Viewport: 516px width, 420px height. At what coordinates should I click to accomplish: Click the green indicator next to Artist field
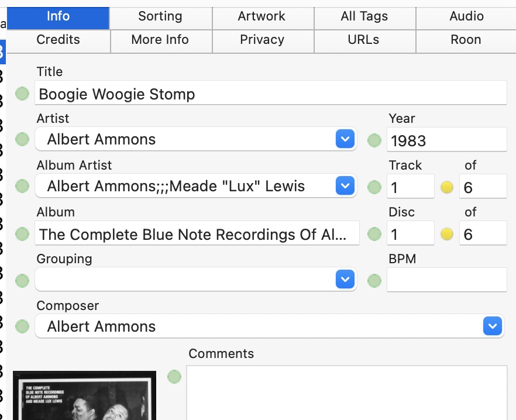(22, 140)
